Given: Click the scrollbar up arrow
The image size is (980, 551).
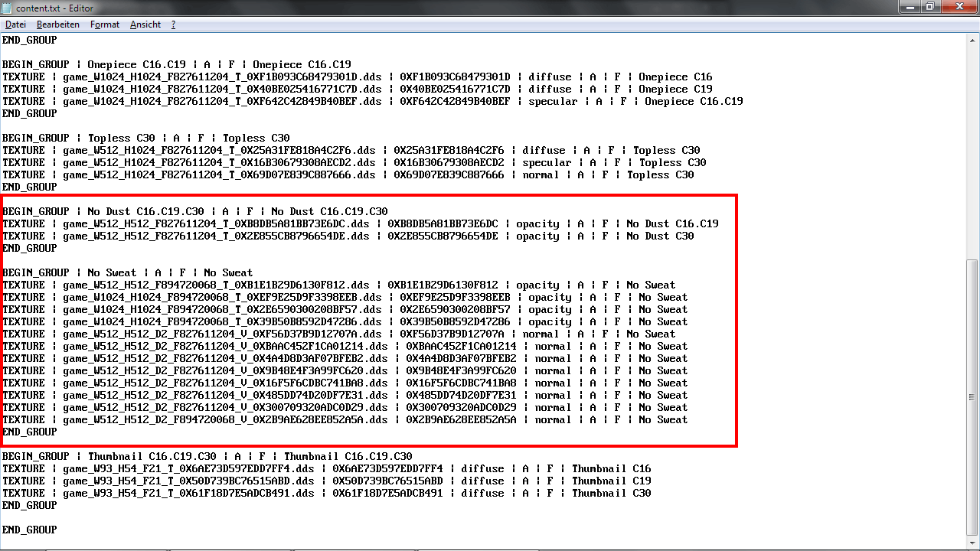Looking at the screenshot, I should (973, 38).
